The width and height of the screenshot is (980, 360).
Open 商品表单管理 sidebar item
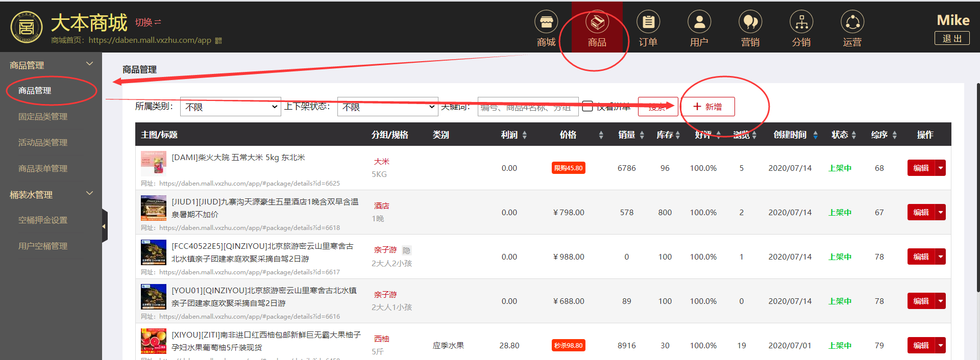[x=43, y=169]
